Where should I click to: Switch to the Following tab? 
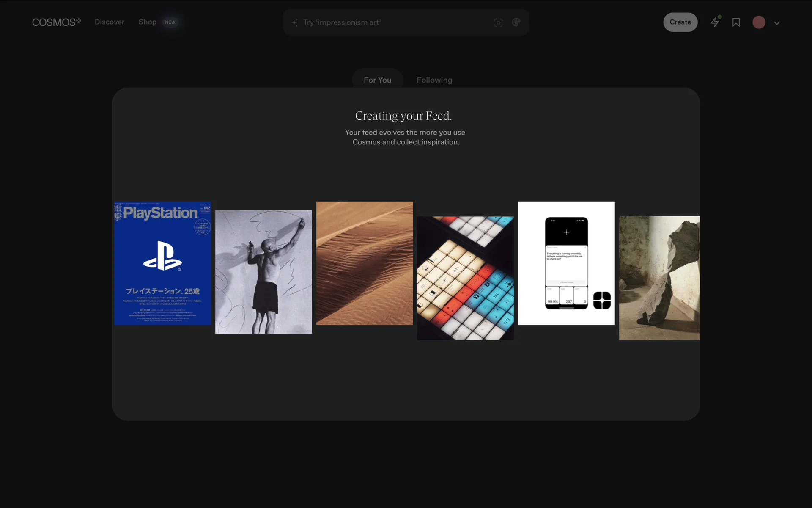tap(434, 80)
